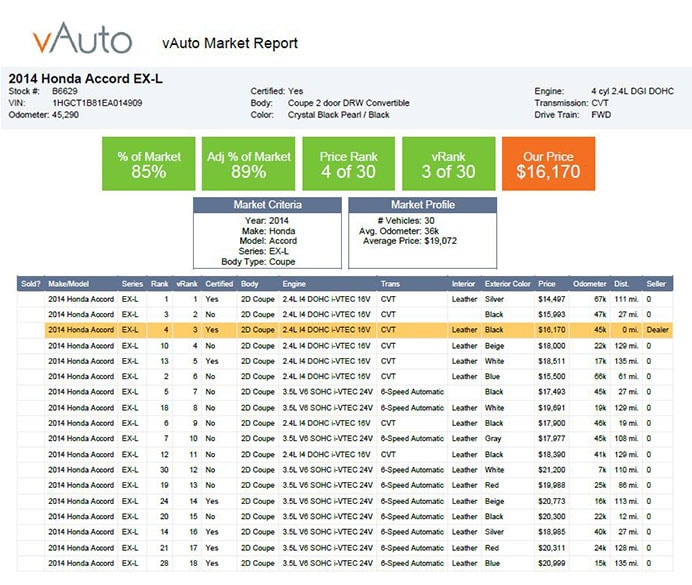This screenshot has height=585, width=692.
Task: Click the 'Market Profile' panel header
Action: tap(423, 205)
